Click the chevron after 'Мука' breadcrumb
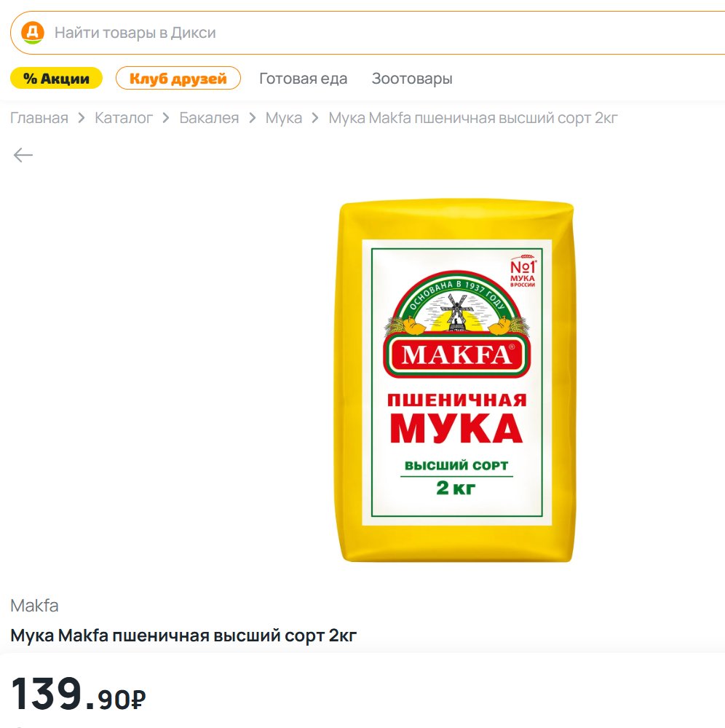 tap(315, 118)
